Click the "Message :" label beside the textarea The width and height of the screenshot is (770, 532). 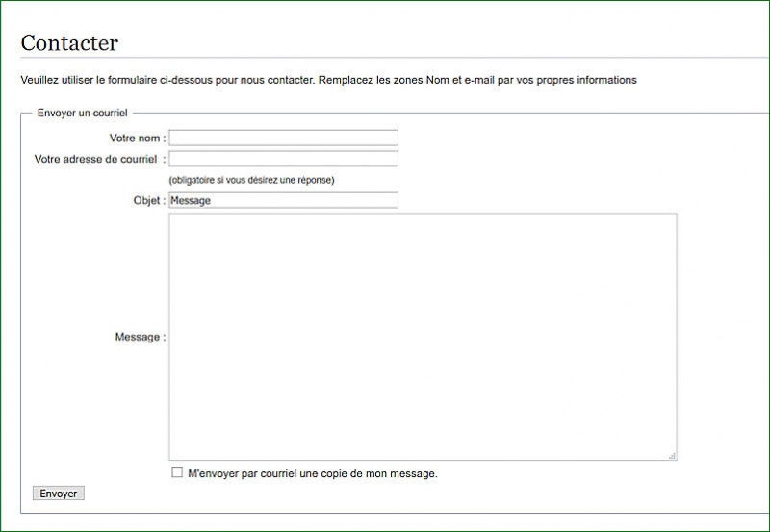tap(140, 337)
